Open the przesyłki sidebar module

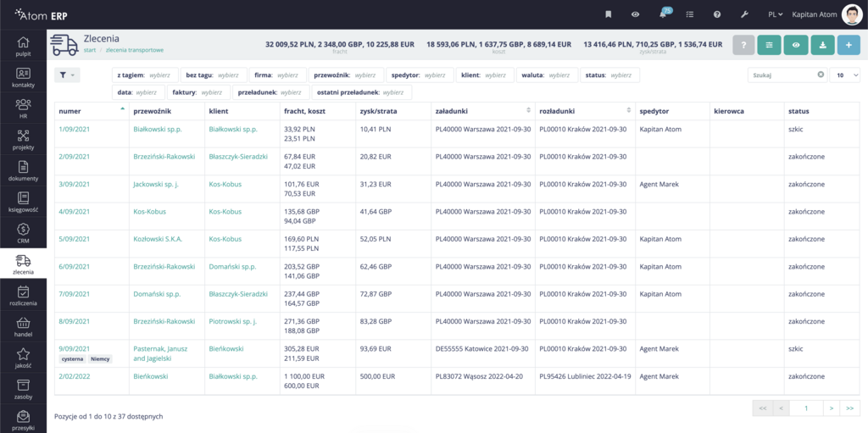coord(23,419)
